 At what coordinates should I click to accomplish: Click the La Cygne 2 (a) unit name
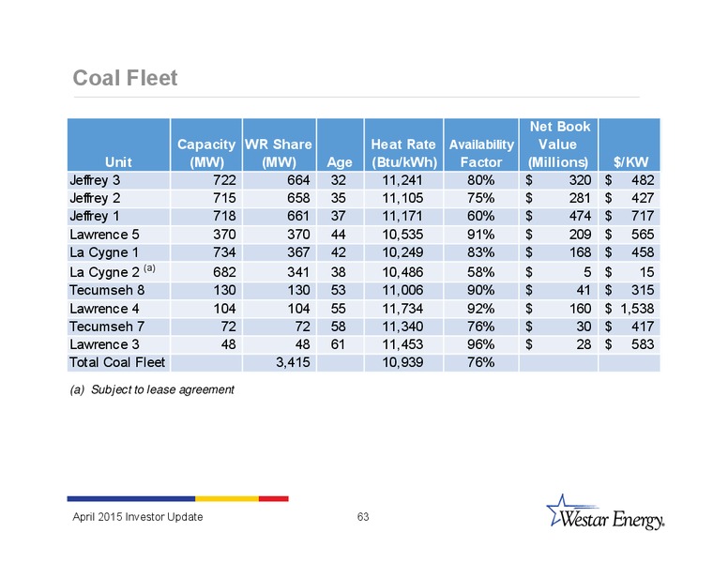tap(113, 271)
